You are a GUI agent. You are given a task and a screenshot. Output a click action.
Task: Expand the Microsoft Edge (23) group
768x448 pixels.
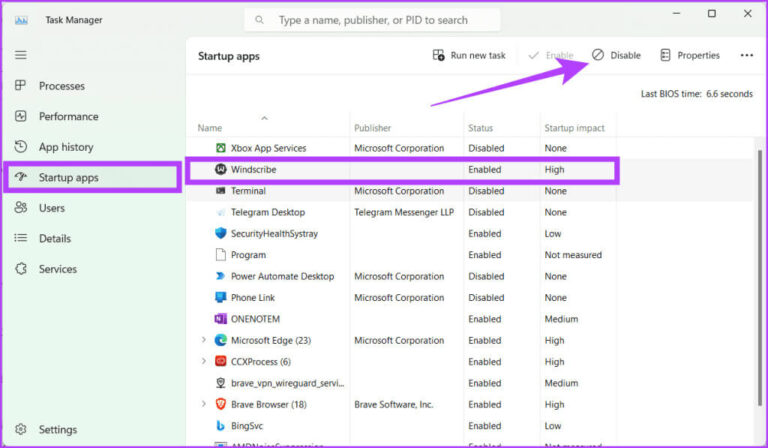click(x=204, y=340)
